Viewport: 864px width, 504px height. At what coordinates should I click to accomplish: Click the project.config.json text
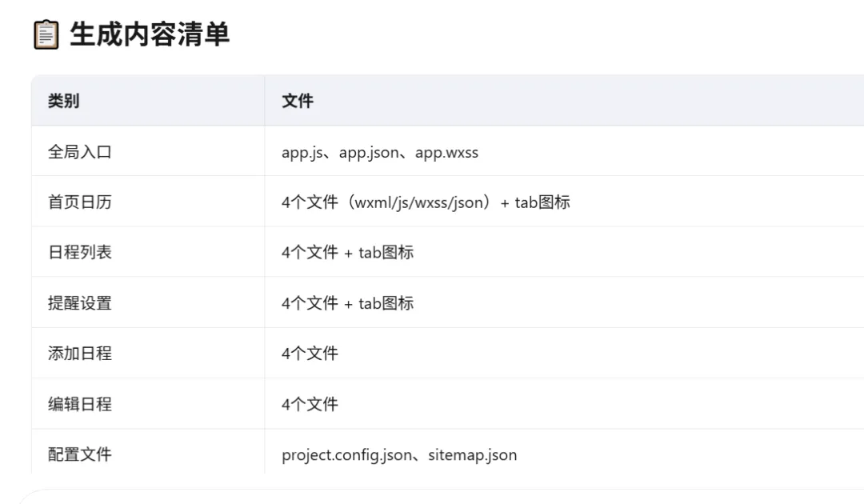pos(346,455)
